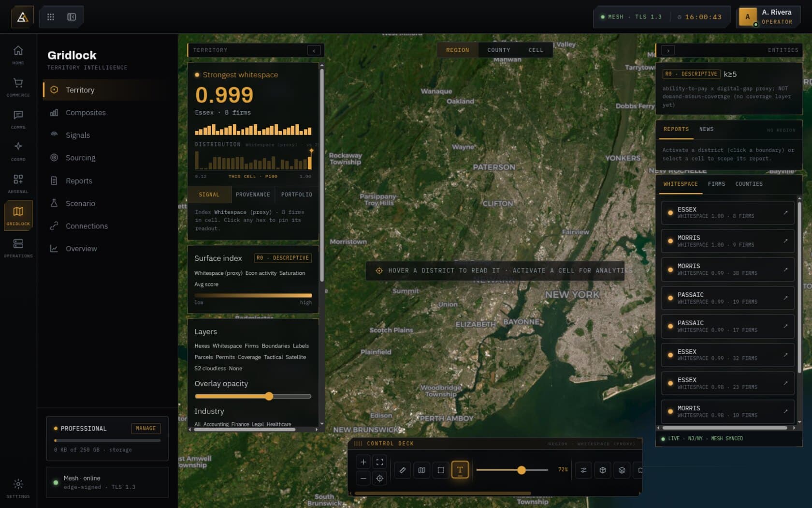Open Scenario in the Gridlock menu
The width and height of the screenshot is (812, 508).
click(x=107, y=203)
